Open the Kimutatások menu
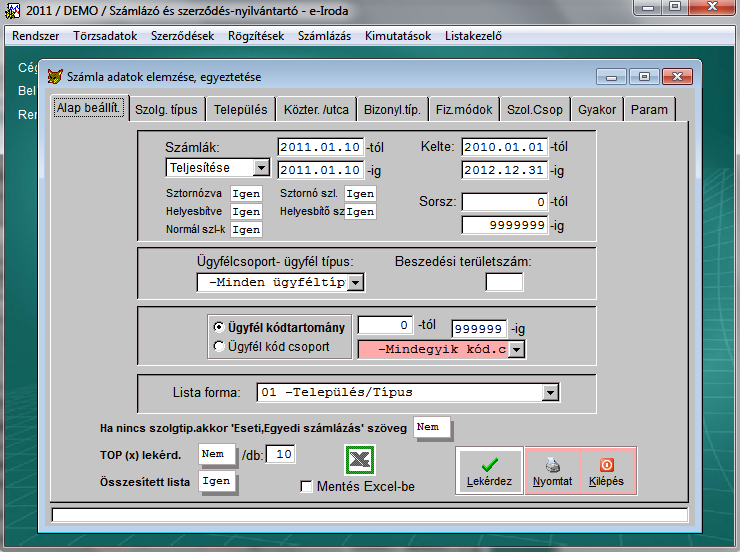Viewport: 740px width, 552px height. pos(398,36)
